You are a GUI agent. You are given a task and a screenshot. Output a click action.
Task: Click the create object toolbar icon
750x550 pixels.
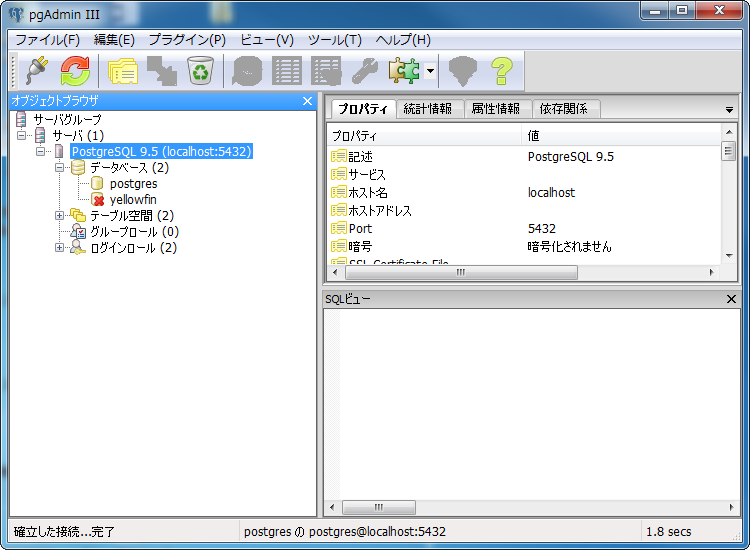point(161,71)
